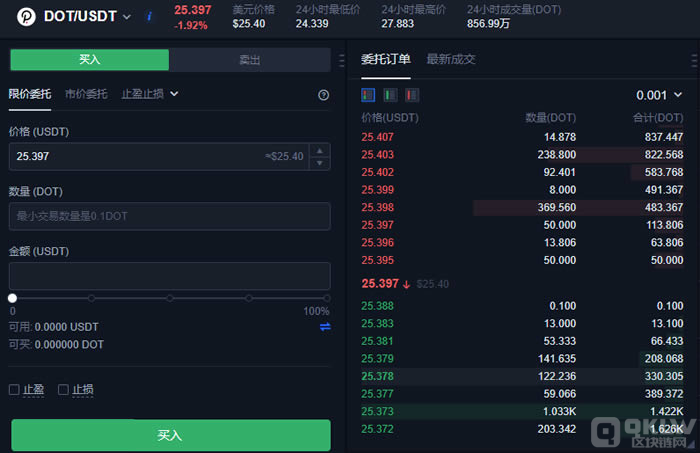Increase price with the up stepper arrow
The height and width of the screenshot is (453, 700).
tap(319, 151)
